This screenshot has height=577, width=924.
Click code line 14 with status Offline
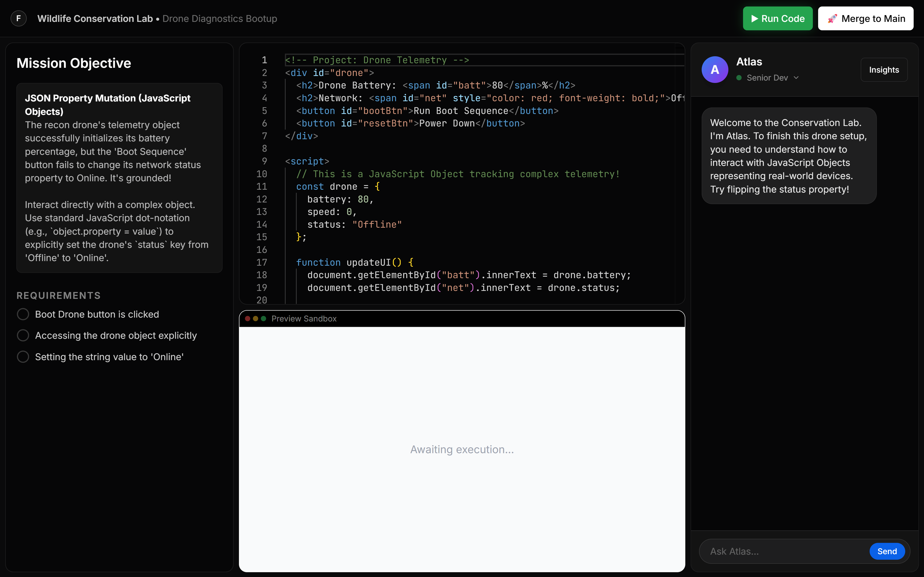pyautogui.click(x=354, y=224)
